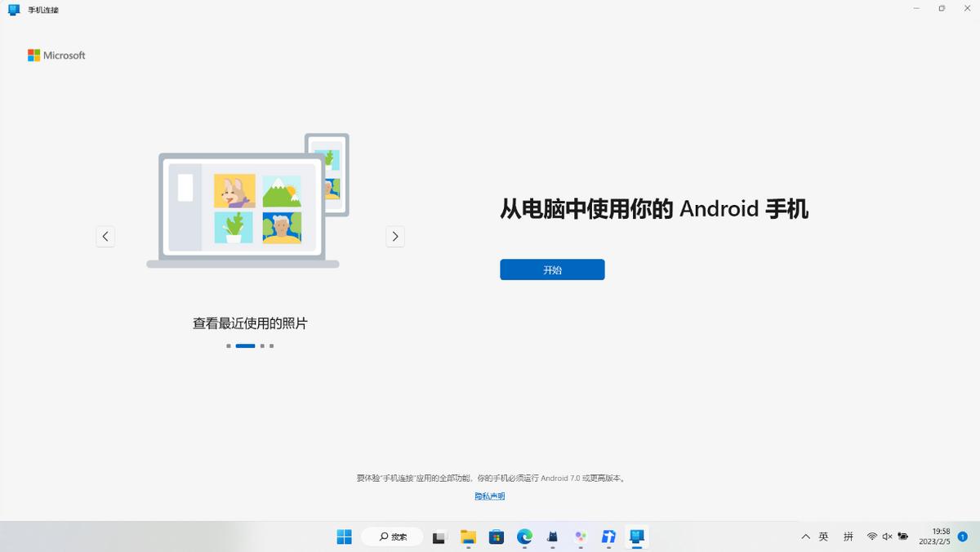Click the 开始 (Start) blue button

click(552, 269)
